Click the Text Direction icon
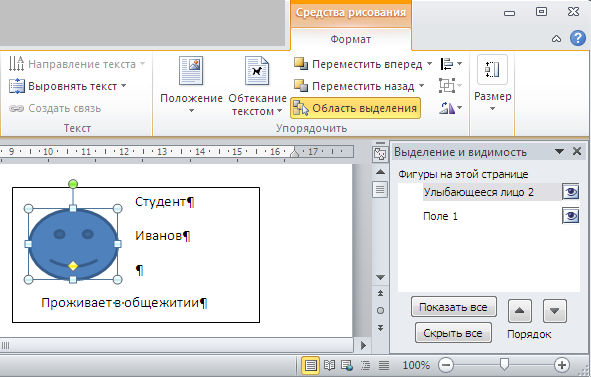 (x=17, y=64)
